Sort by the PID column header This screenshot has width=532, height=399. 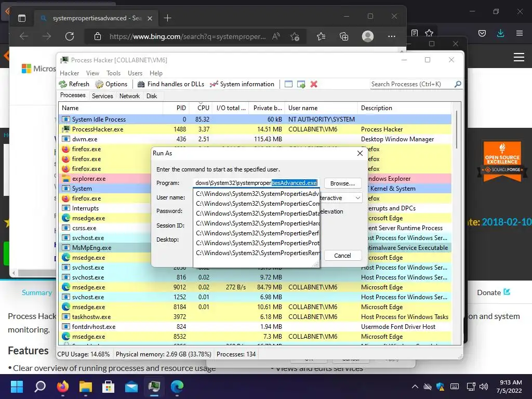[176, 108]
